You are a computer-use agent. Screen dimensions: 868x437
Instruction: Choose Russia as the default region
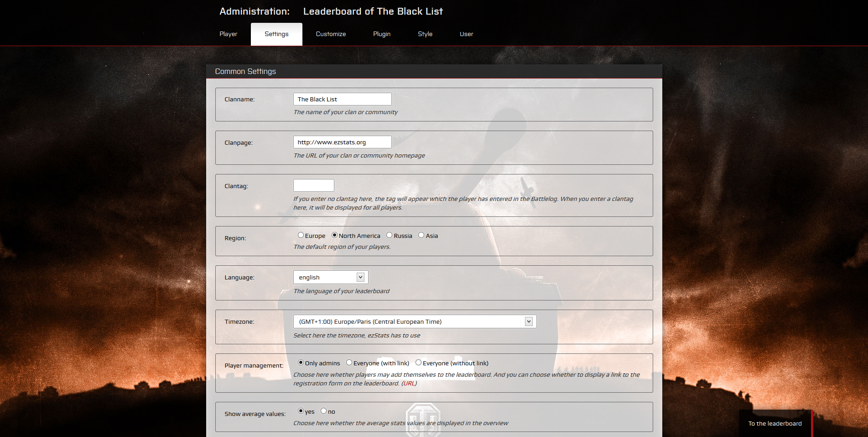click(x=389, y=235)
